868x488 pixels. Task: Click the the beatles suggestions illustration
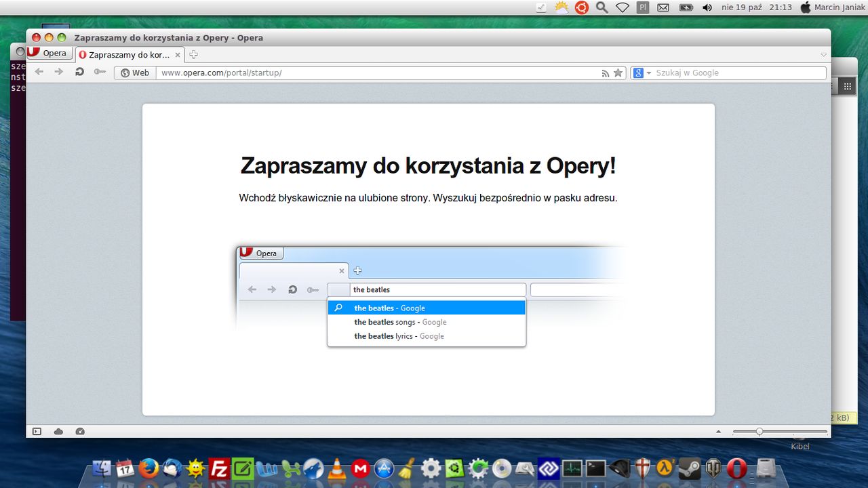point(429,298)
